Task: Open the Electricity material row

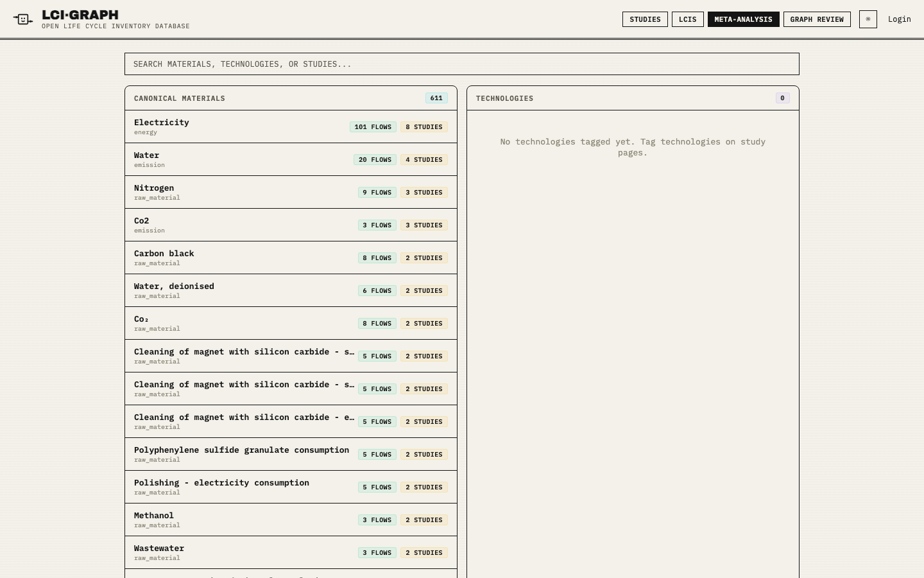Action: click(291, 127)
